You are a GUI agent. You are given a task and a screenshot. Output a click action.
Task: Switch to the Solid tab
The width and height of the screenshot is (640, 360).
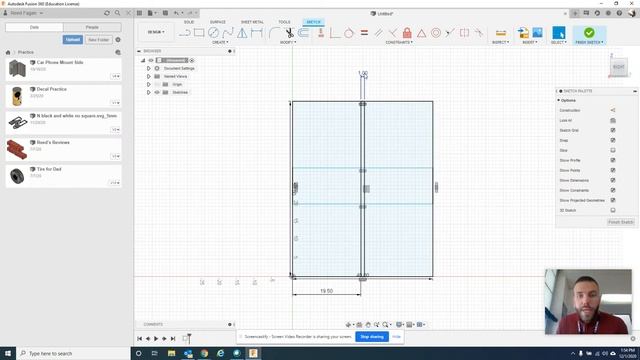[189, 22]
